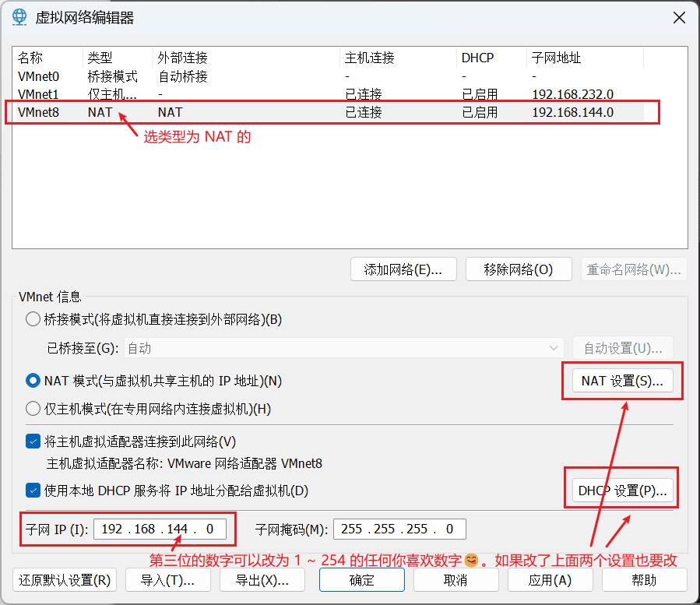Toggle 使用本地 DHCP 服务 checkbox
The height and width of the screenshot is (605, 700).
[33, 491]
